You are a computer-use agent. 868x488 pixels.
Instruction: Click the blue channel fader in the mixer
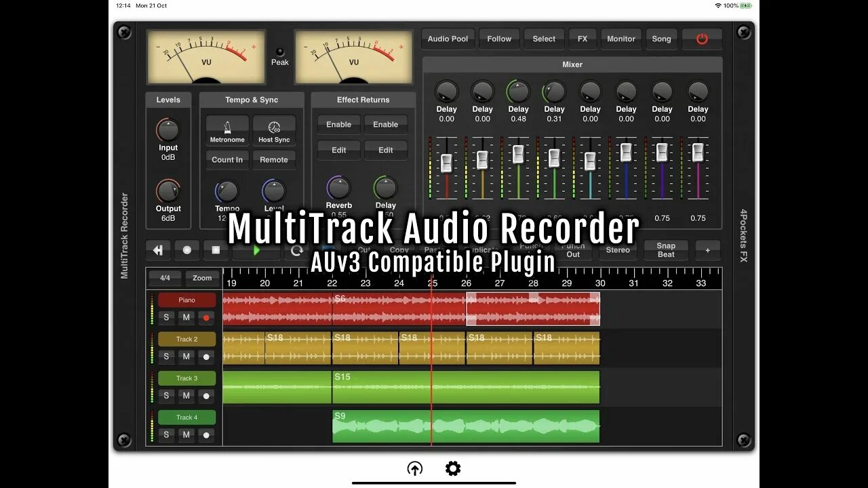pos(626,152)
